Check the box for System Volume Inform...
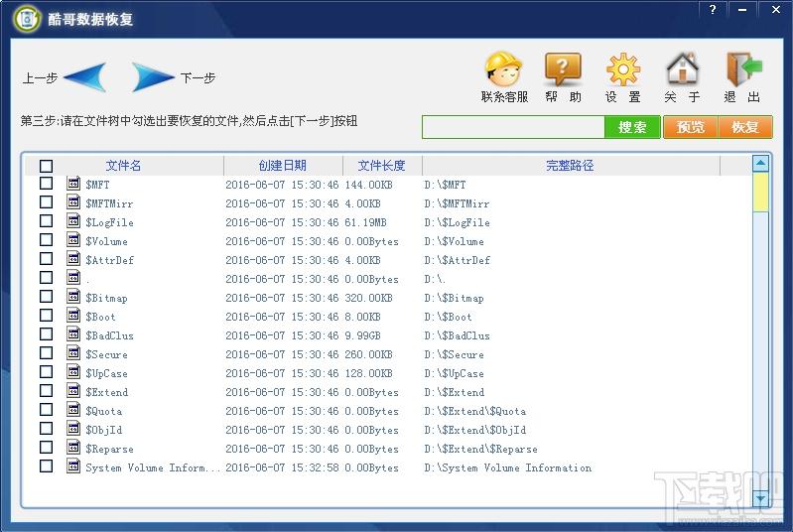Screen dimensions: 793x532 coord(46,465)
